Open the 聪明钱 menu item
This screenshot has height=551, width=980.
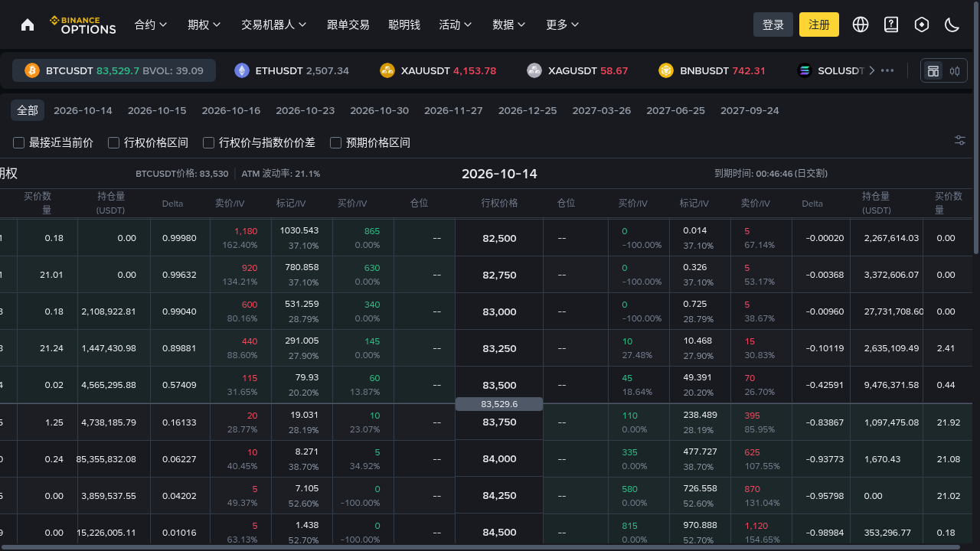pyautogui.click(x=404, y=24)
